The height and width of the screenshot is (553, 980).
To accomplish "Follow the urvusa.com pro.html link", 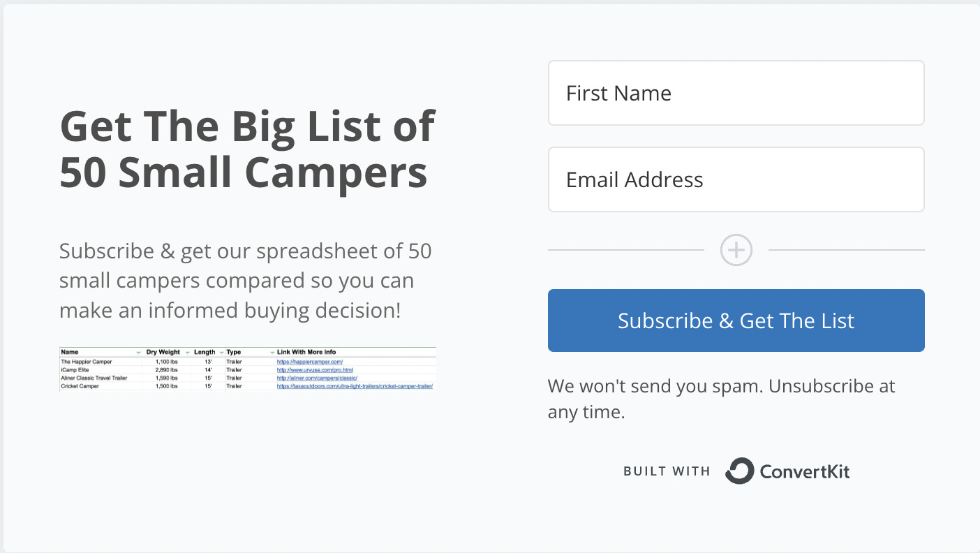I will [314, 369].
